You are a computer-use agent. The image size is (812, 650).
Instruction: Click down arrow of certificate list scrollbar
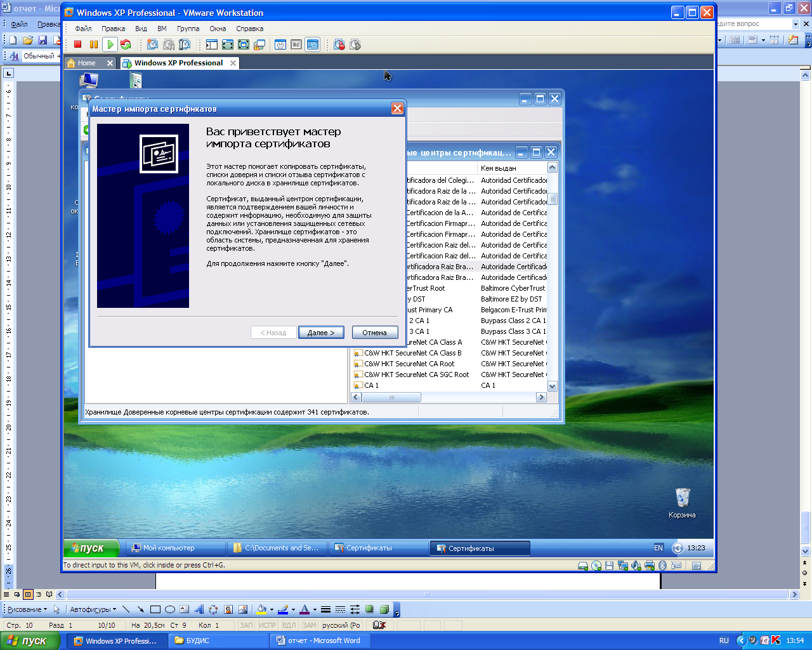tap(552, 386)
